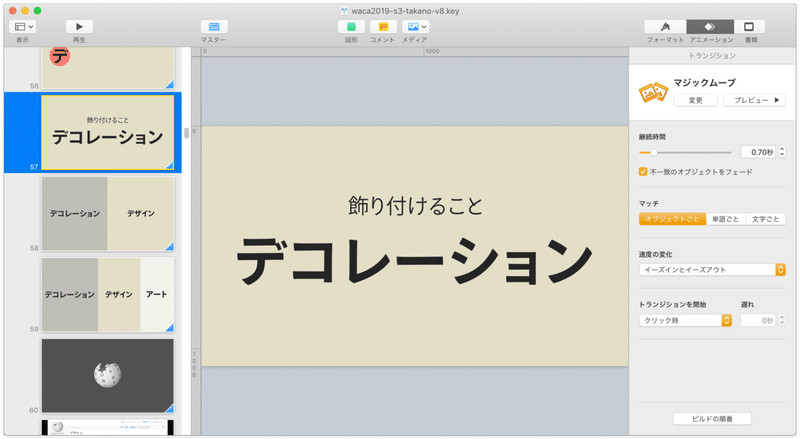Click the transition marker on slide 60
The height and width of the screenshot is (439, 800).
170,409
